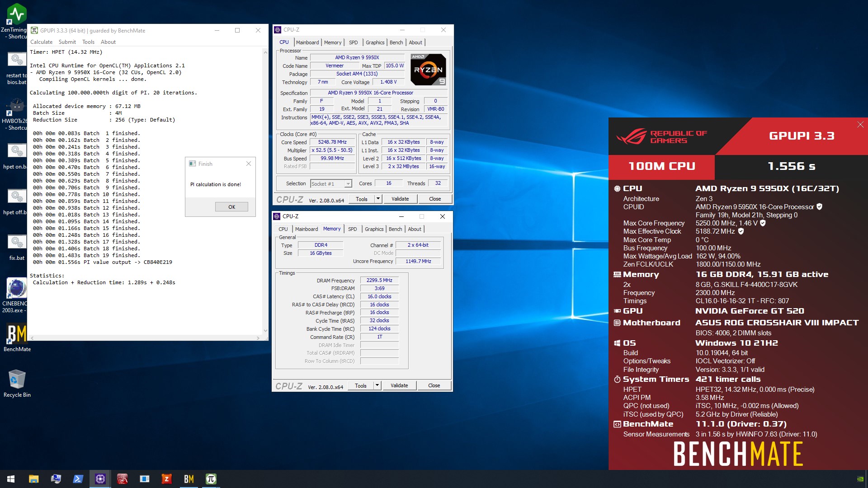
Task: Expand Tools dropdown arrow in lower CPU-Z
Action: (x=377, y=385)
